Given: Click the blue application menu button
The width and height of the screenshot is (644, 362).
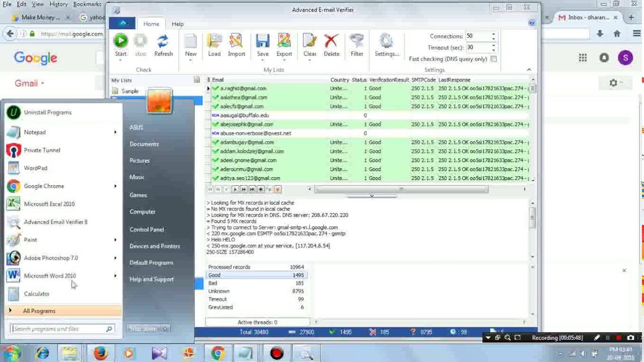Looking at the screenshot, I should coord(123,23).
